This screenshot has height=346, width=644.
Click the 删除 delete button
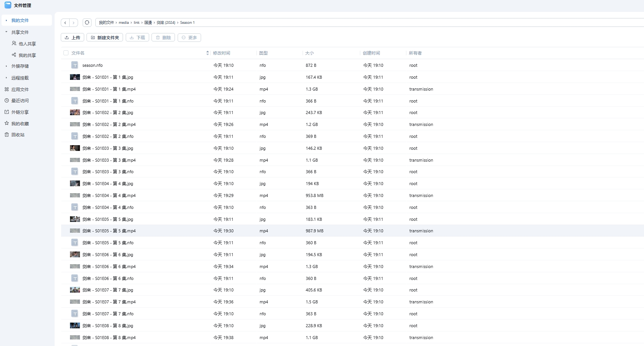click(x=163, y=38)
